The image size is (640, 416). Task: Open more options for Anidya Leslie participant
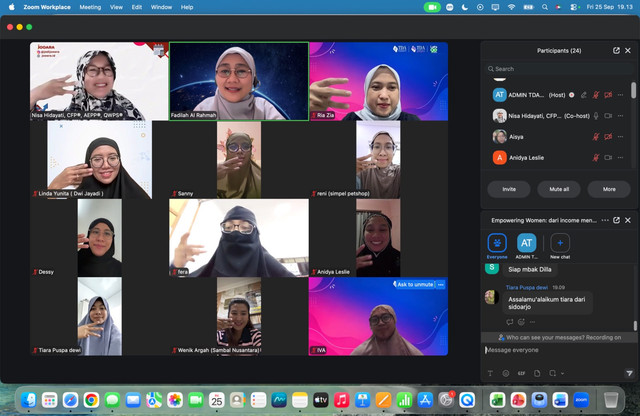620,158
